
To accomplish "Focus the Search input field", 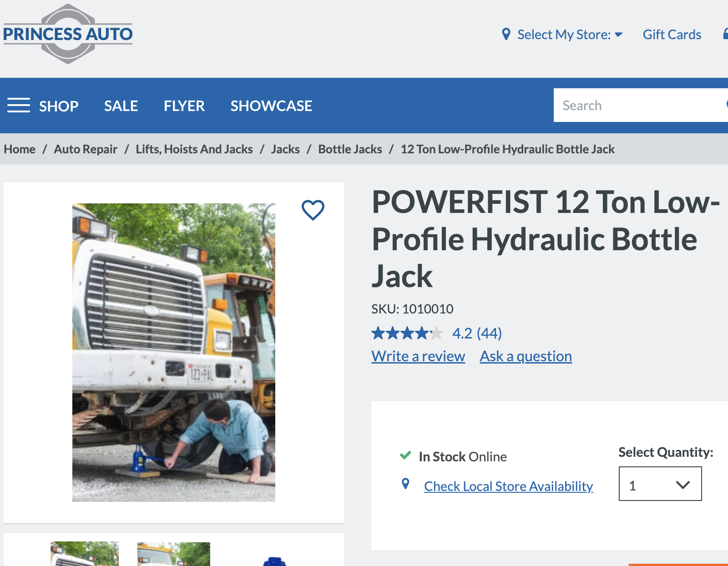I will (641, 105).
